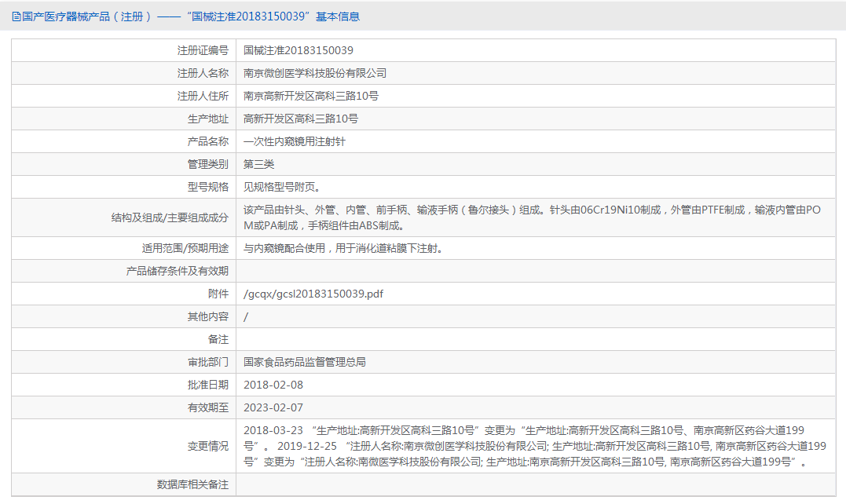Select the structure description starting 该产品由针头

(x=532, y=217)
